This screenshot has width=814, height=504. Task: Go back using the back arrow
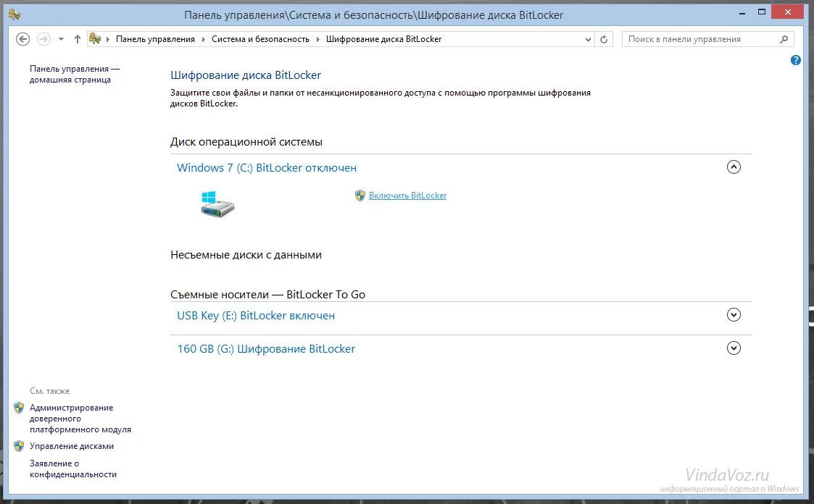point(23,39)
